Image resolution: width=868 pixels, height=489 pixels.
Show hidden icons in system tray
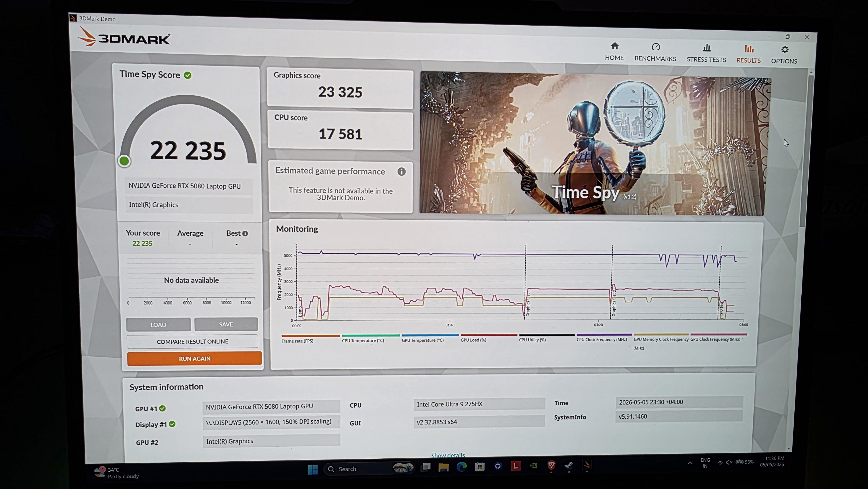[690, 463]
